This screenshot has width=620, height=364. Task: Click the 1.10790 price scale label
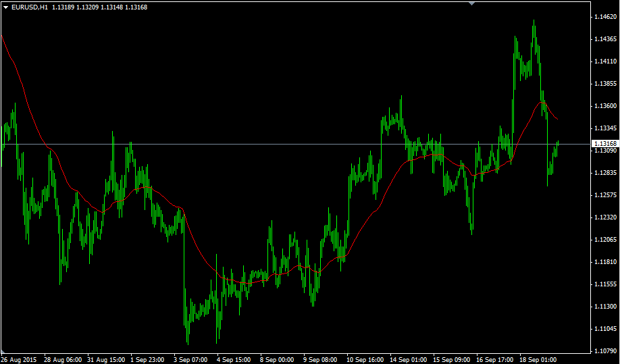[605, 350]
